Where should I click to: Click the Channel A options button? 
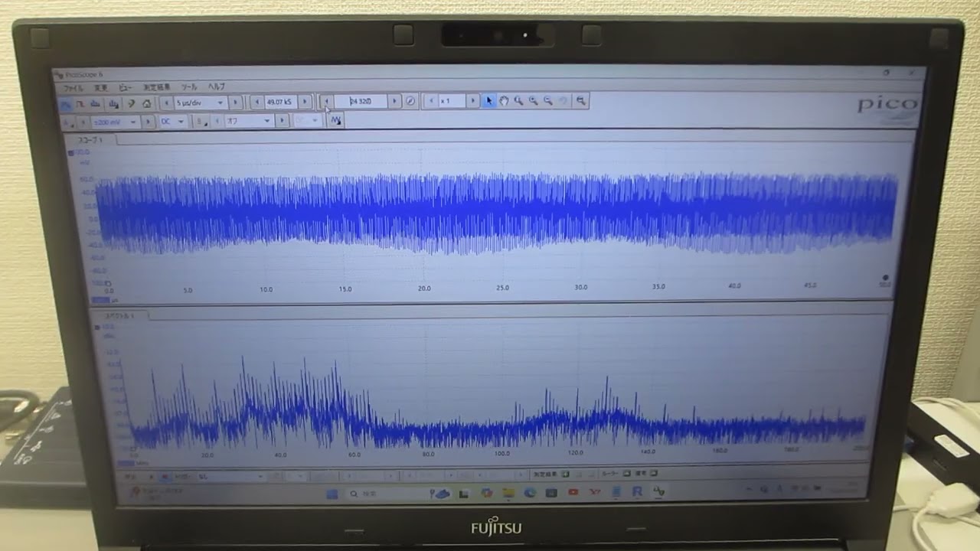[67, 122]
